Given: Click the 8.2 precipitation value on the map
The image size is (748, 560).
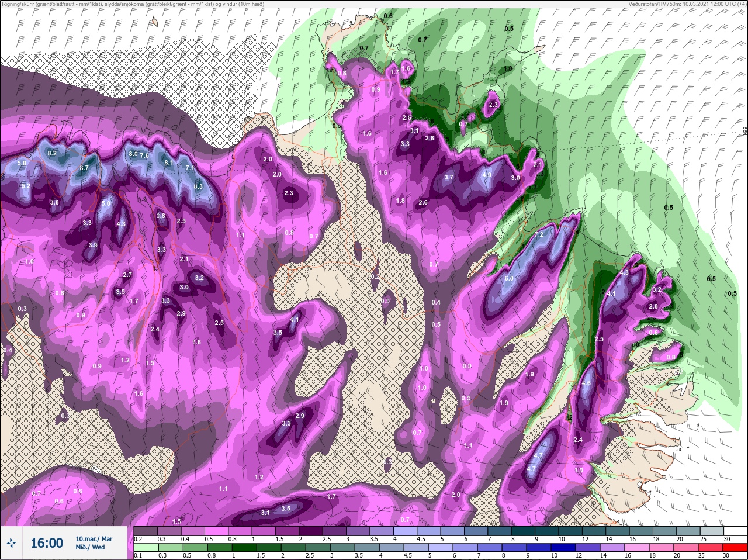Looking at the screenshot, I should point(52,153).
